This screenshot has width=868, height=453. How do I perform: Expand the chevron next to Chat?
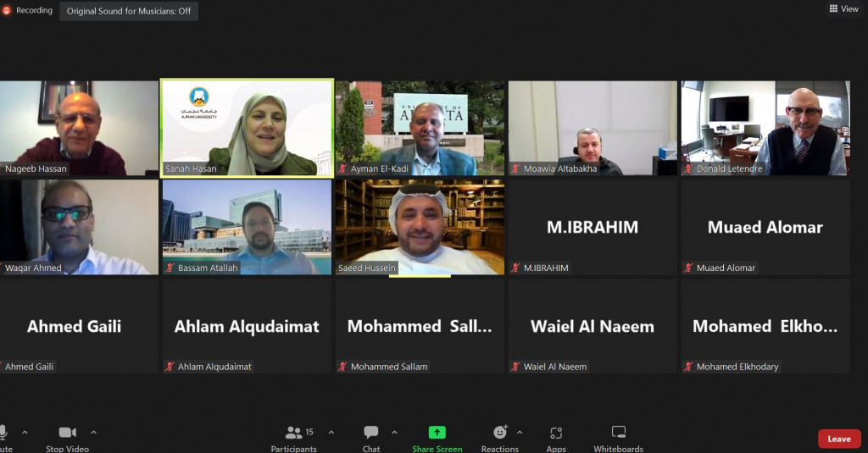(x=394, y=432)
